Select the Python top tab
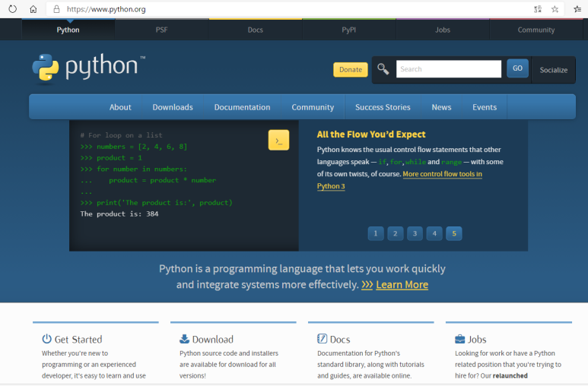Image resolution: width=588 pixels, height=386 pixels. click(x=68, y=30)
